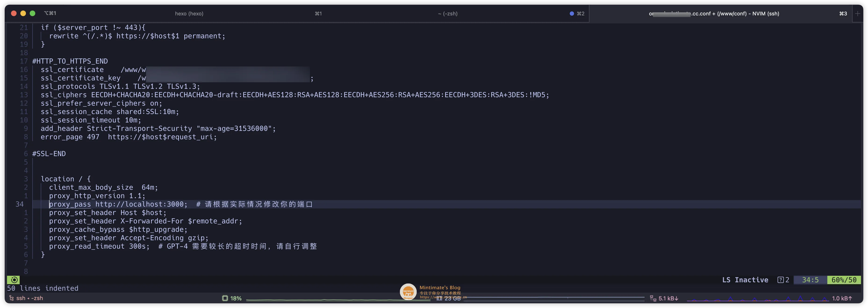Click the proxy_pass localhost:3000 line
The image size is (868, 308).
click(118, 204)
